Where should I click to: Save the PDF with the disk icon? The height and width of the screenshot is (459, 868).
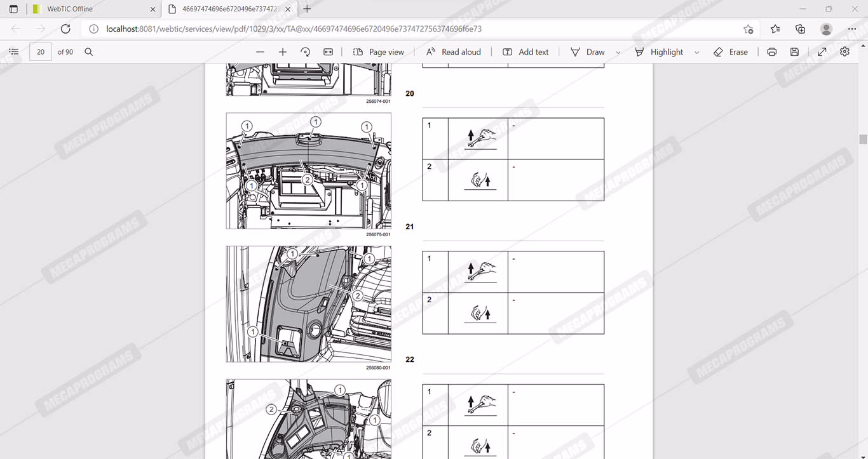pos(794,52)
